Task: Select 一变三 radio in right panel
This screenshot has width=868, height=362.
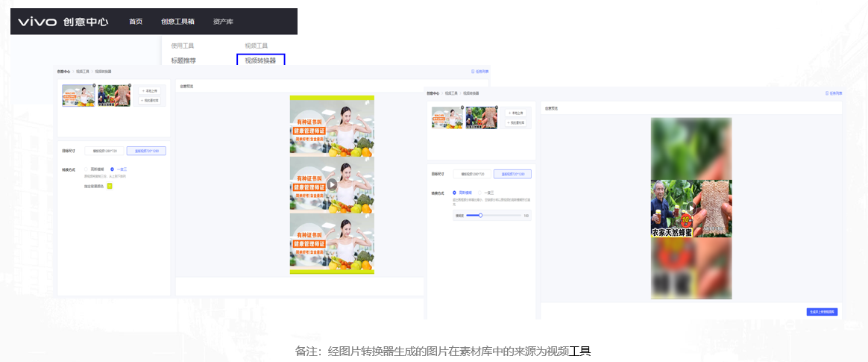Action: tap(481, 193)
